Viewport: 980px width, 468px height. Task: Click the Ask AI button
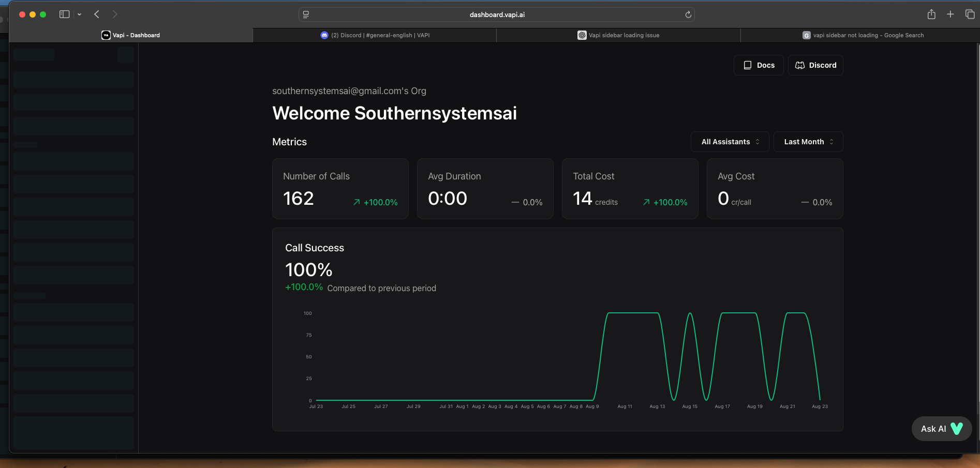coord(942,429)
